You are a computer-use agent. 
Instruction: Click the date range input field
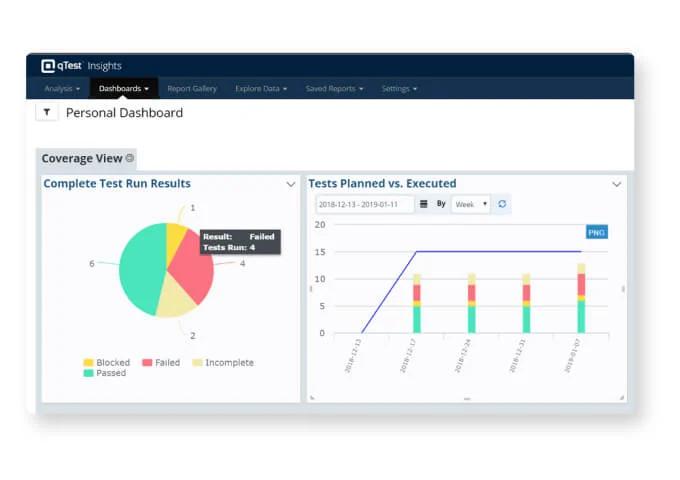[x=365, y=204]
